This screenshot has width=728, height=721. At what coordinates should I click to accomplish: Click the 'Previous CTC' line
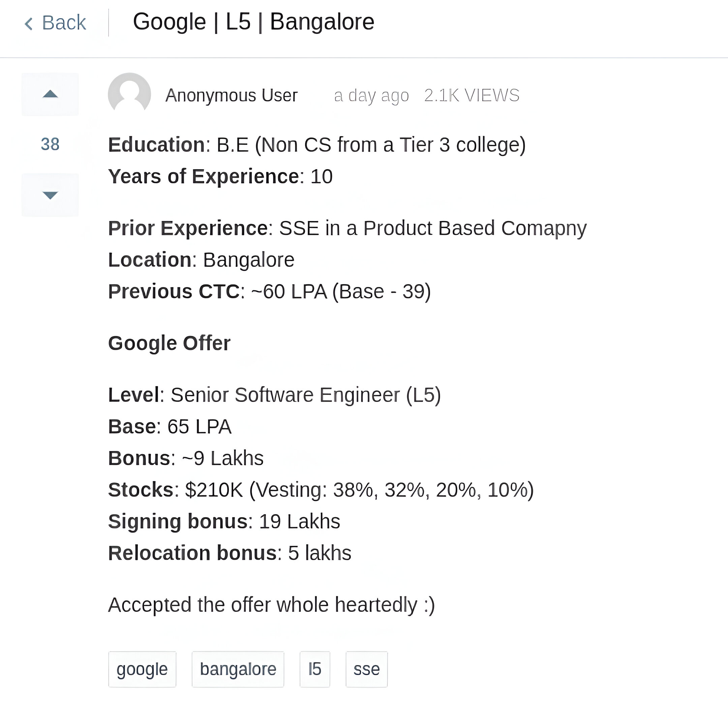(x=269, y=291)
